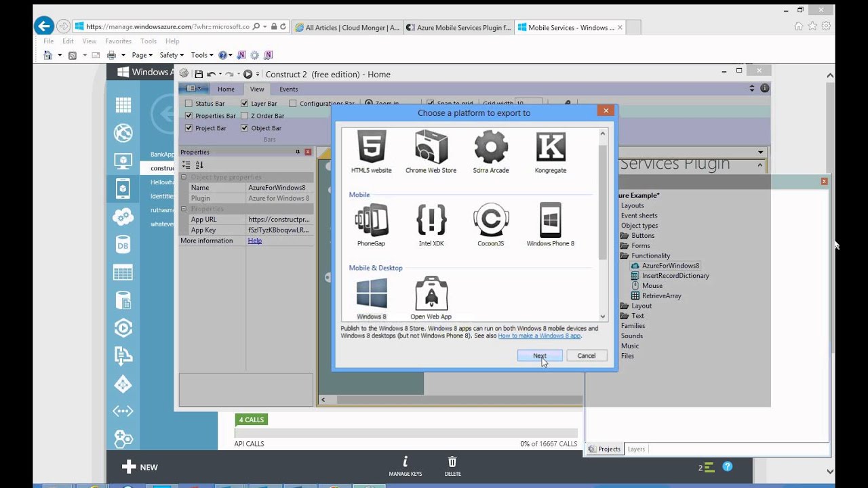Image resolution: width=868 pixels, height=488 pixels.
Task: Click Cancel button in export dialog
Action: [586, 355]
